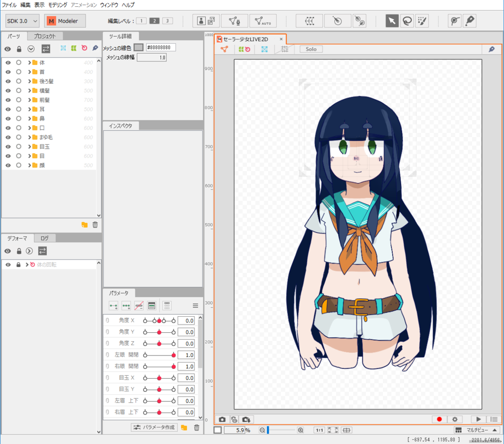Open the マルチビュー view menu
The width and height of the screenshot is (504, 444).
(476, 430)
